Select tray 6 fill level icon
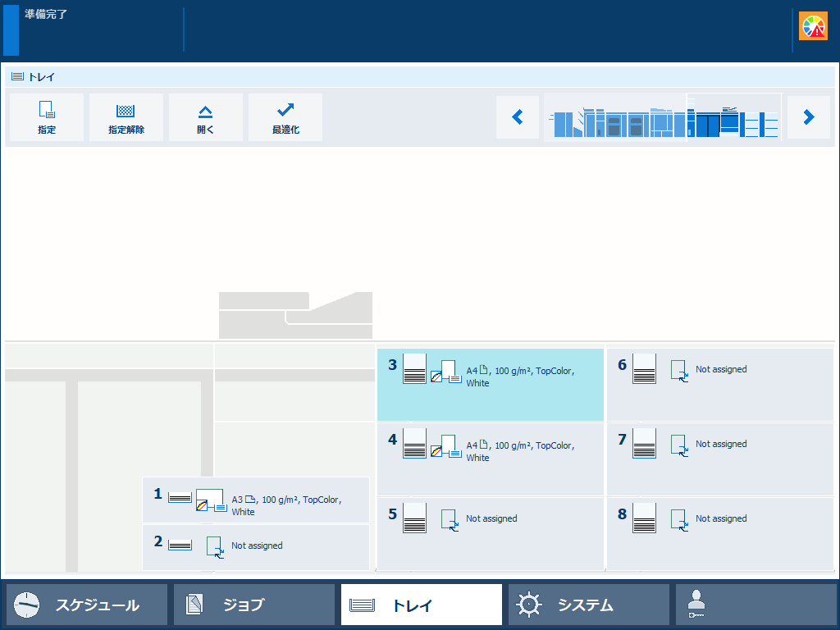The width and height of the screenshot is (840, 630). 644,368
